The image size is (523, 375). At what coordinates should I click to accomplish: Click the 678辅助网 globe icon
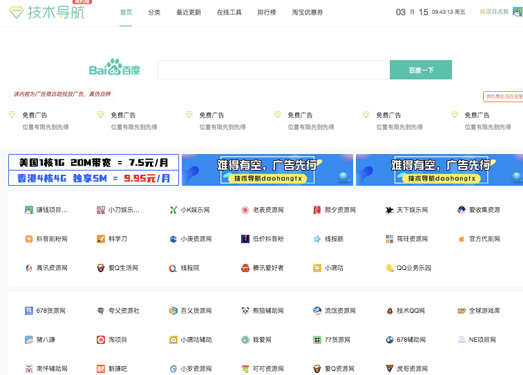(389, 340)
